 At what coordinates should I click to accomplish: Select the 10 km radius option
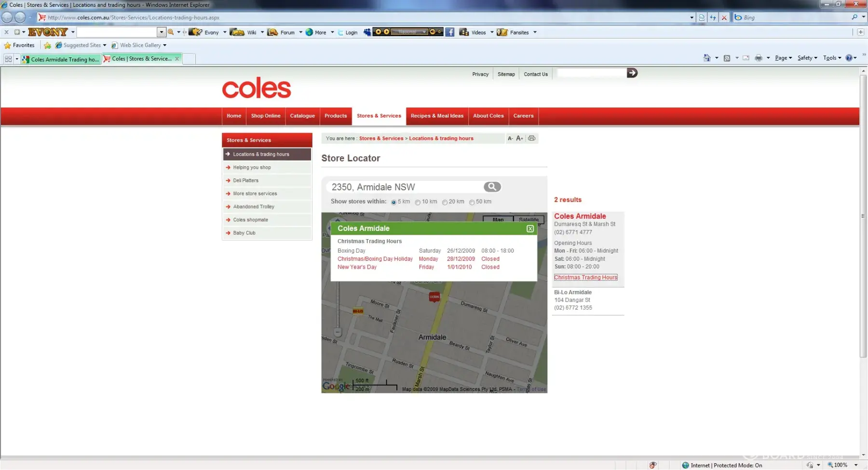click(418, 202)
